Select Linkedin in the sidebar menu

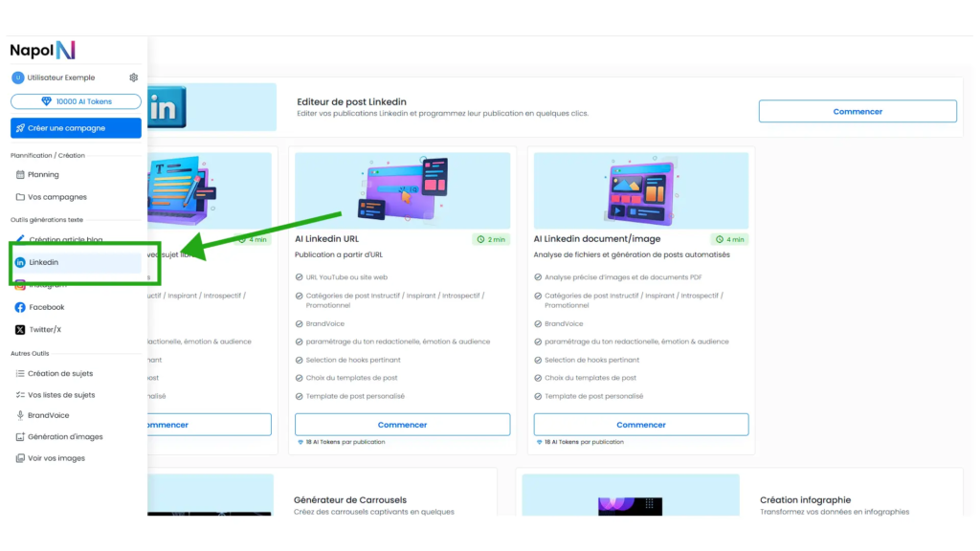(x=76, y=262)
